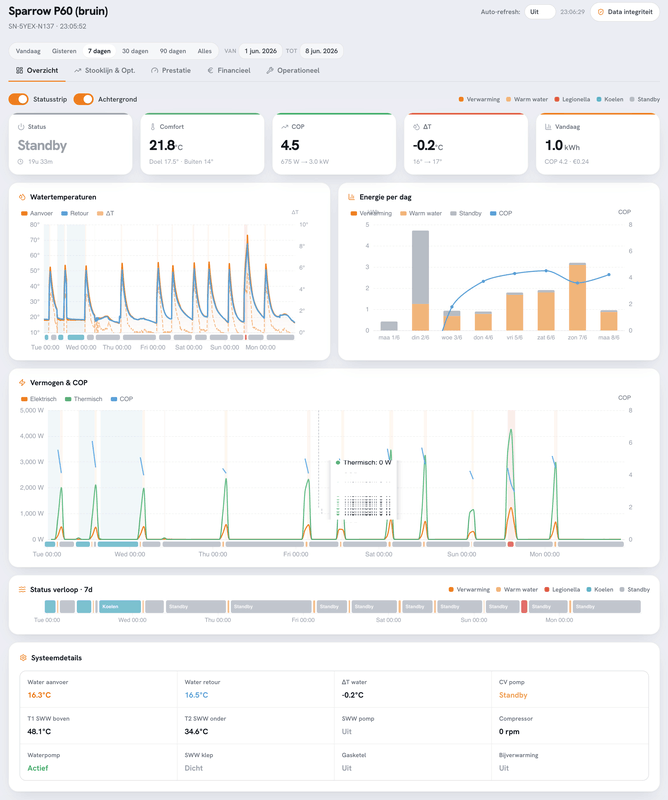
Task: Click the Financieel euro icon
Action: 210,70
